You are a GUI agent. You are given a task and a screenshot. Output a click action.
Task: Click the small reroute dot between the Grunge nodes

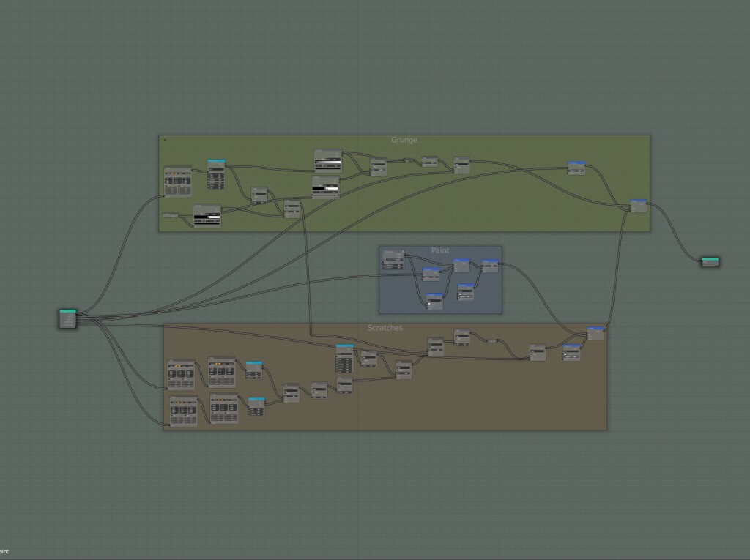pyautogui.click(x=409, y=160)
